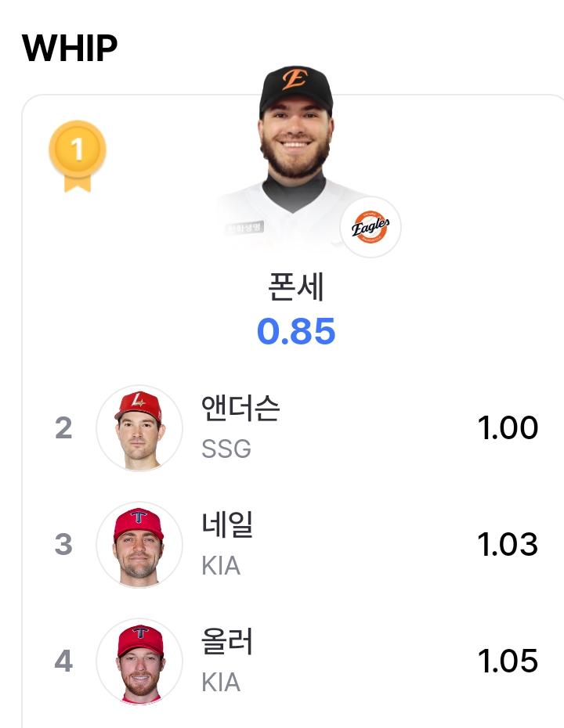The width and height of the screenshot is (564, 728).
Task: Tap the SSG team label
Action: [226, 449]
